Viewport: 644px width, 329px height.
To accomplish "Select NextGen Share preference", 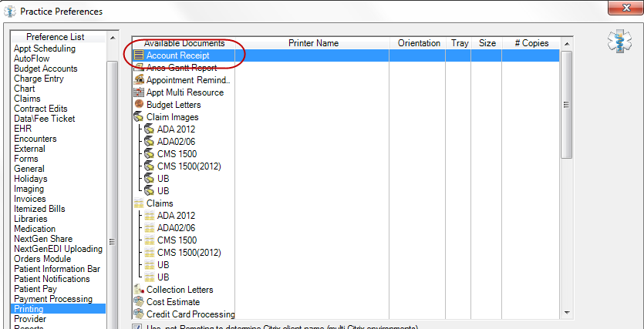I will [43, 239].
